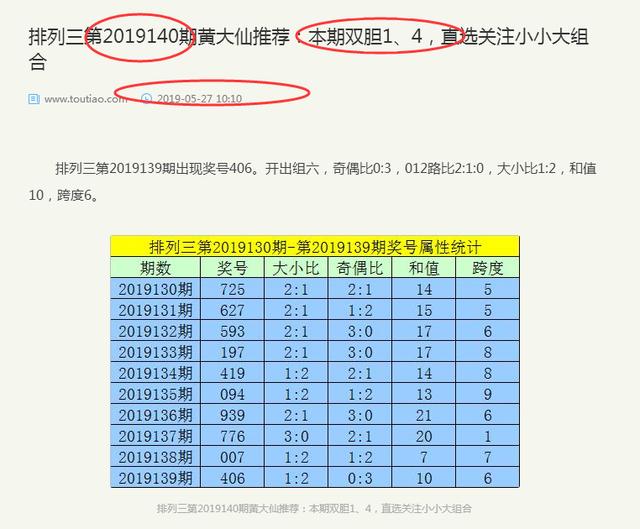This screenshot has height=529, width=640.
Task: Click the 和值 value 15
Action: (x=424, y=310)
